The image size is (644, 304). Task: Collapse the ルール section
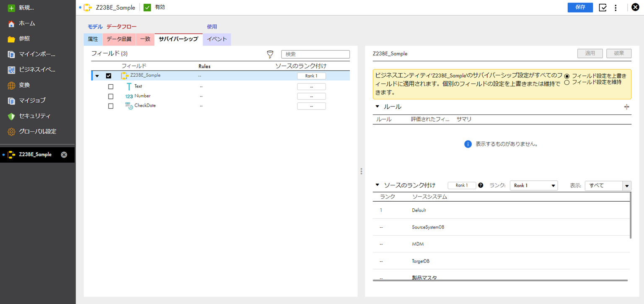pos(377,107)
